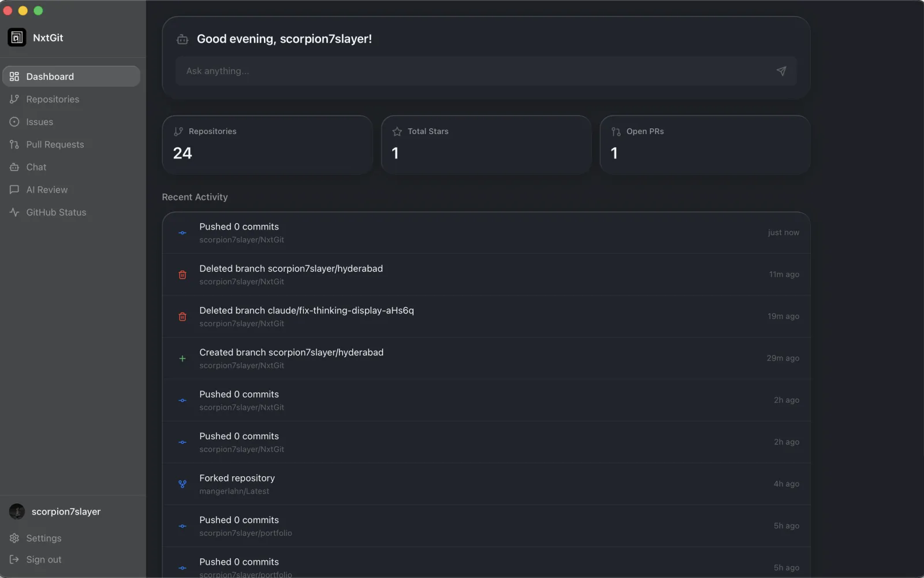
Task: Click the star icon on Total Stars card
Action: pos(397,132)
